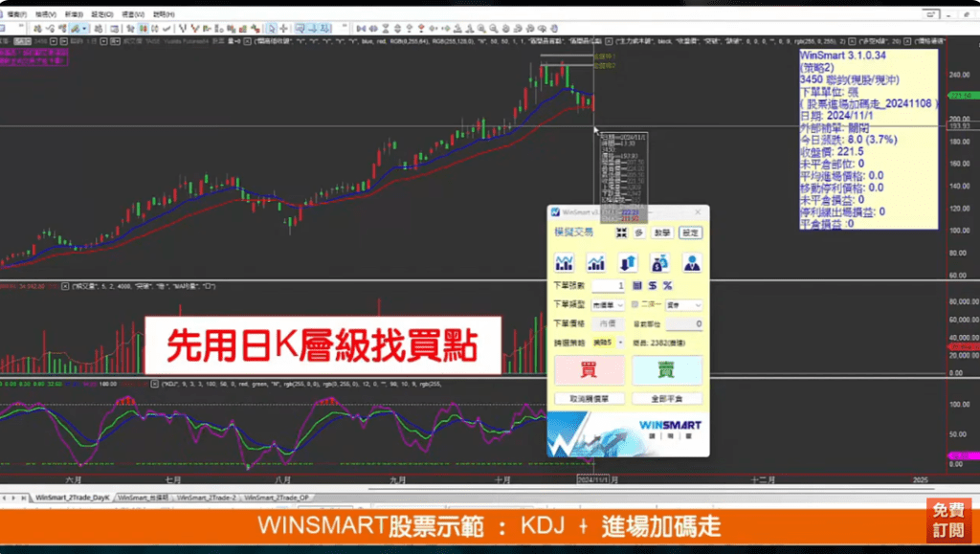Screen dimensions: 980x554
Task: Click the 193.93 price label on right axis
Action: (959, 126)
